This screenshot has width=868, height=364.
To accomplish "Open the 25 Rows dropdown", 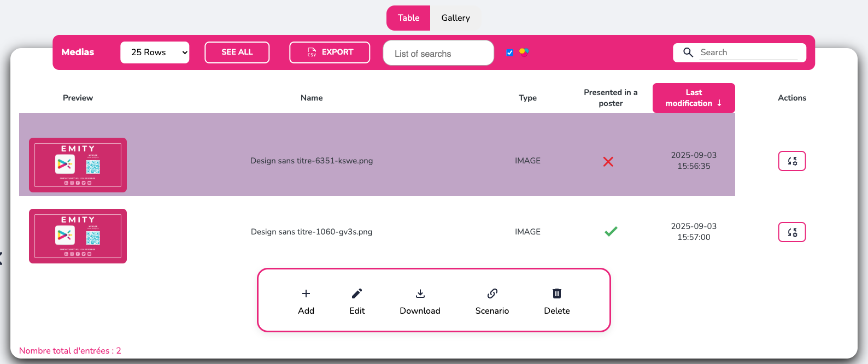I will point(155,52).
